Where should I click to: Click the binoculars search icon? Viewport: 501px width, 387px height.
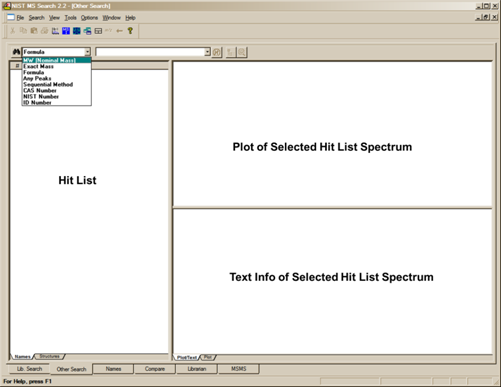pos(16,52)
